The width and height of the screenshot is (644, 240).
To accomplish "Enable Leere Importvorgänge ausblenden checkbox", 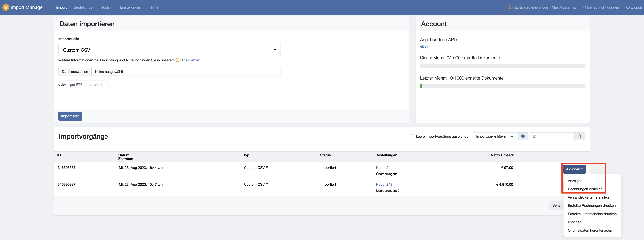I will tap(412, 136).
